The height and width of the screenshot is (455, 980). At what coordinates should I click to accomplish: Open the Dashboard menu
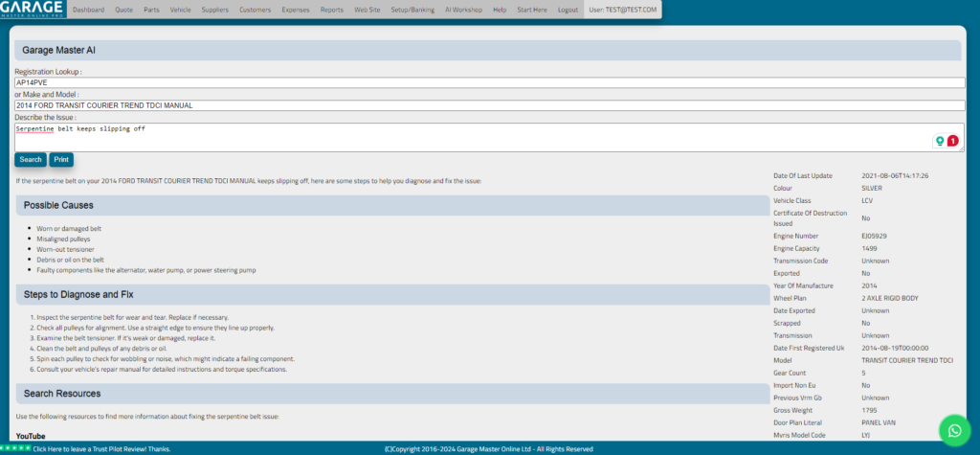(88, 10)
